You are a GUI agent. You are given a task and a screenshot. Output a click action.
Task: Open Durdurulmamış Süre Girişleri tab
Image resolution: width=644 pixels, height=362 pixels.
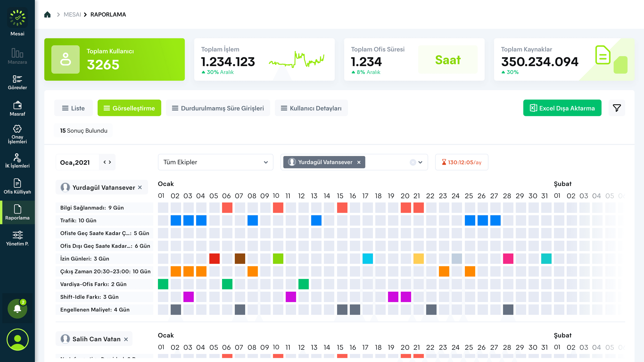pos(218,108)
